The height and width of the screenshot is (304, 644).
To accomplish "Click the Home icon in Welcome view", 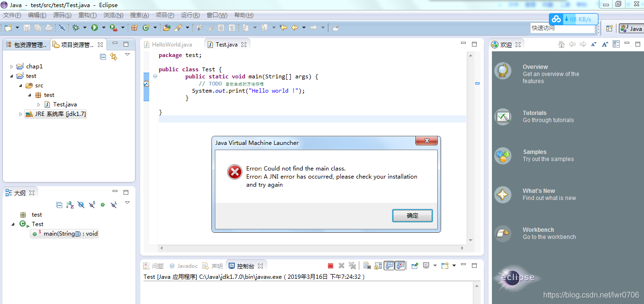I will [x=561, y=44].
